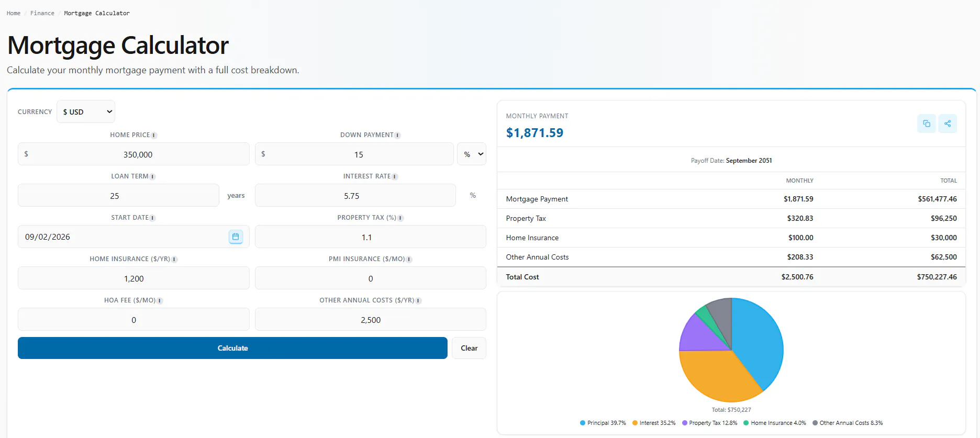The width and height of the screenshot is (980, 438).
Task: Open the USD currency dropdown
Action: click(x=86, y=111)
